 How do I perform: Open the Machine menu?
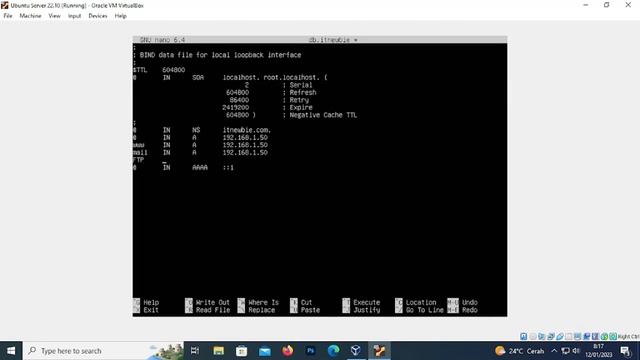coord(30,16)
